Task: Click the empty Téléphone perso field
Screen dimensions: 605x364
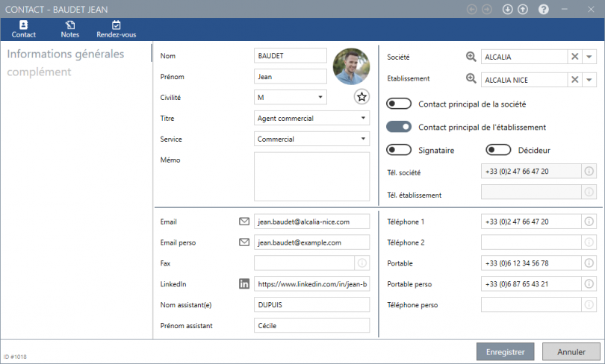Action: [x=531, y=304]
